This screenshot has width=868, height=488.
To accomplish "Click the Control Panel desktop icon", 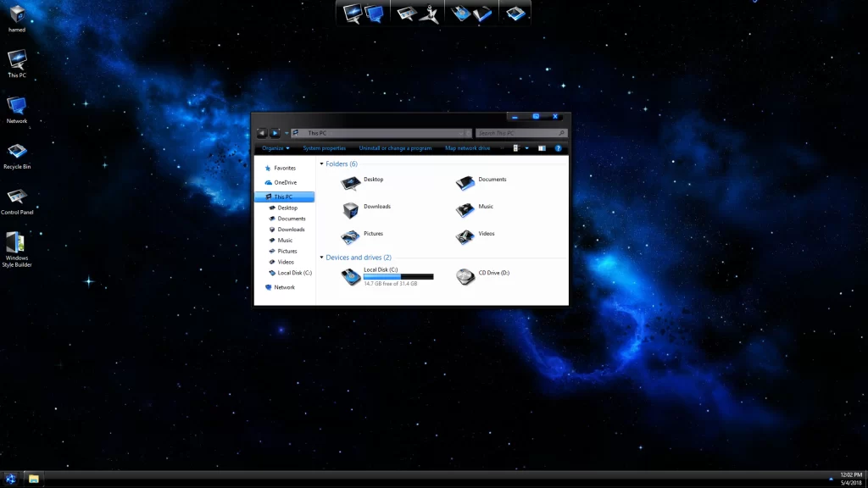I will tap(17, 198).
